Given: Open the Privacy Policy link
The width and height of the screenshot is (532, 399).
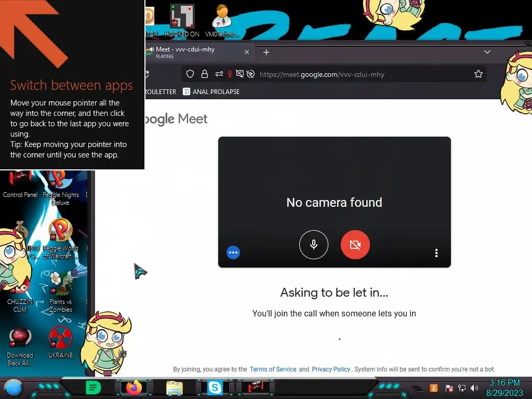Looking at the screenshot, I should tap(331, 369).
